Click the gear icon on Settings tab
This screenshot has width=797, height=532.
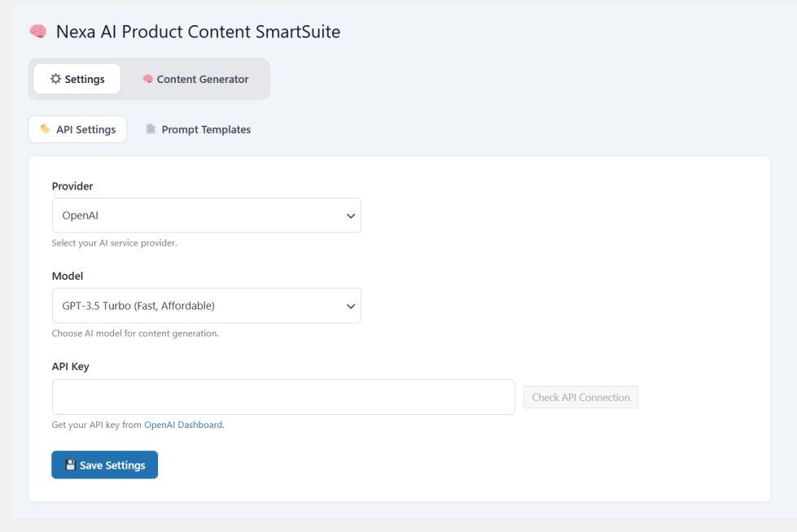55,79
